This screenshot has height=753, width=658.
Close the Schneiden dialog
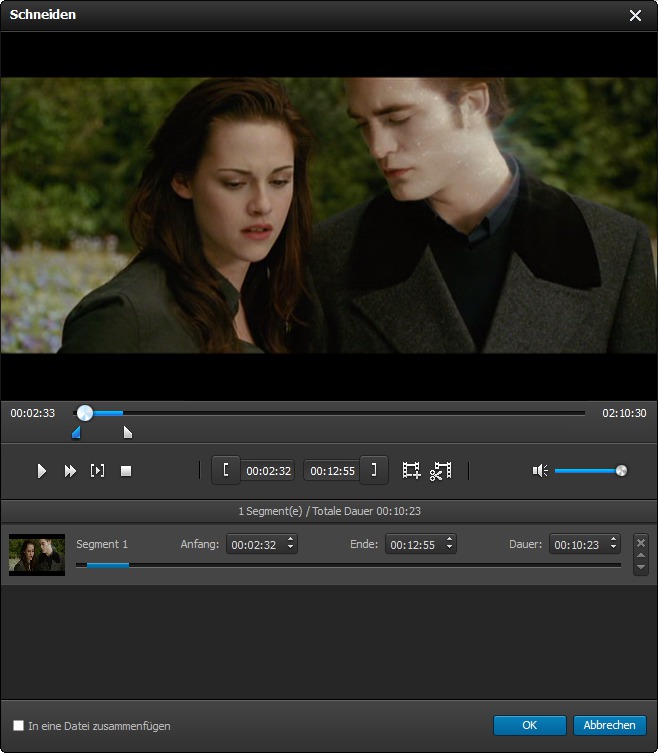tap(635, 15)
